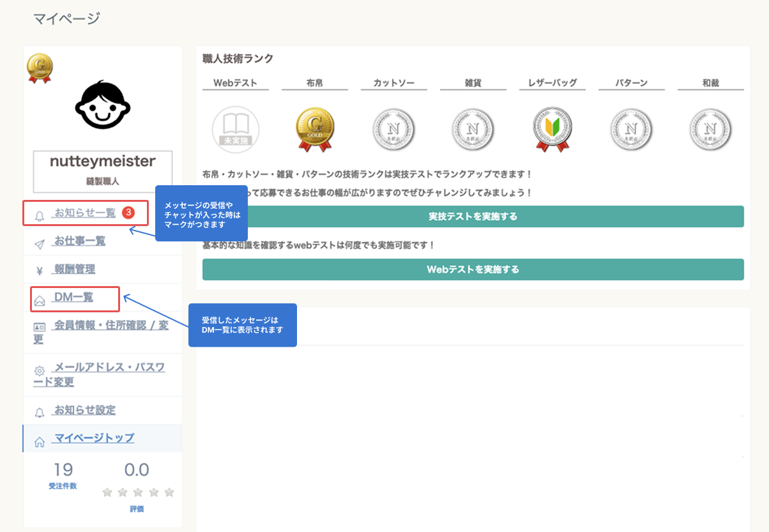This screenshot has width=769, height=532.
Task: Click the bell icon beside お知らせ設定
Action: (40, 413)
